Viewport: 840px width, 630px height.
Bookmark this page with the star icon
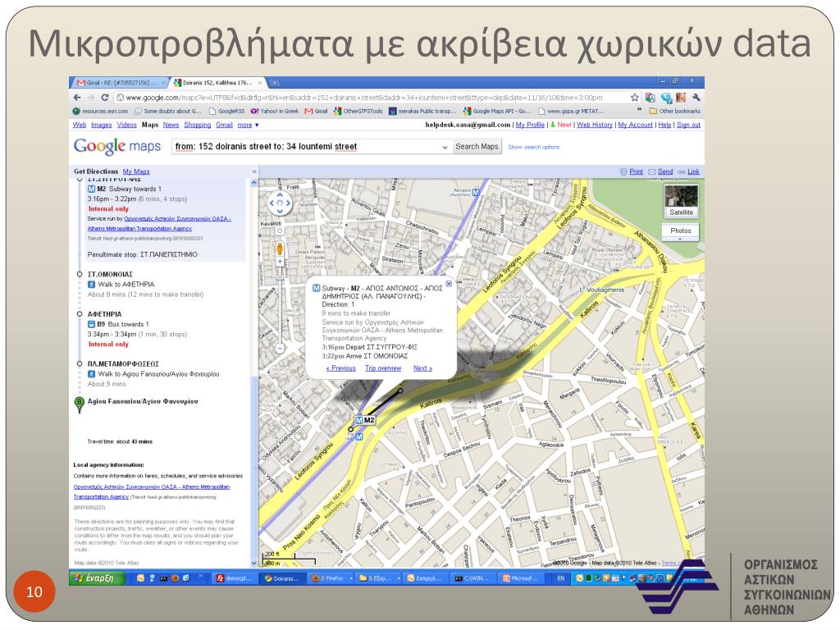coord(635,98)
